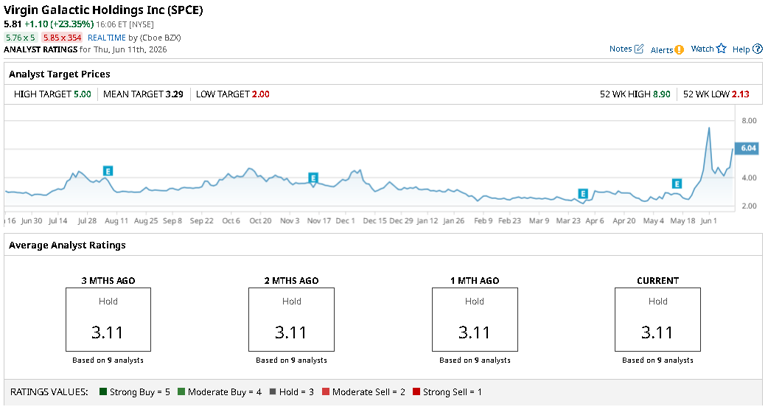Image resolution: width=768 pixels, height=418 pixels.
Task: Select the 1 MTH AGO Hold rating box
Action: (x=475, y=320)
